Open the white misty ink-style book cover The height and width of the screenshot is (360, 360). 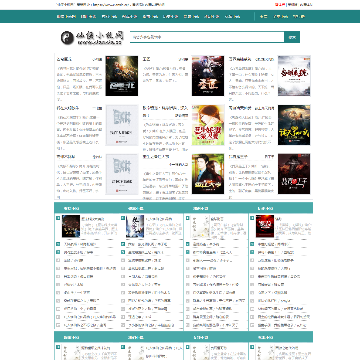click(x=294, y=76)
